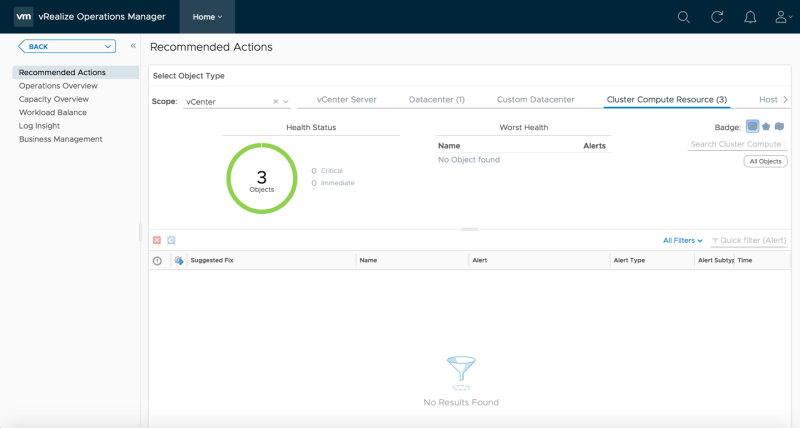Click the Search Cluster Compute field
The image size is (800, 428).
pyautogui.click(x=737, y=145)
